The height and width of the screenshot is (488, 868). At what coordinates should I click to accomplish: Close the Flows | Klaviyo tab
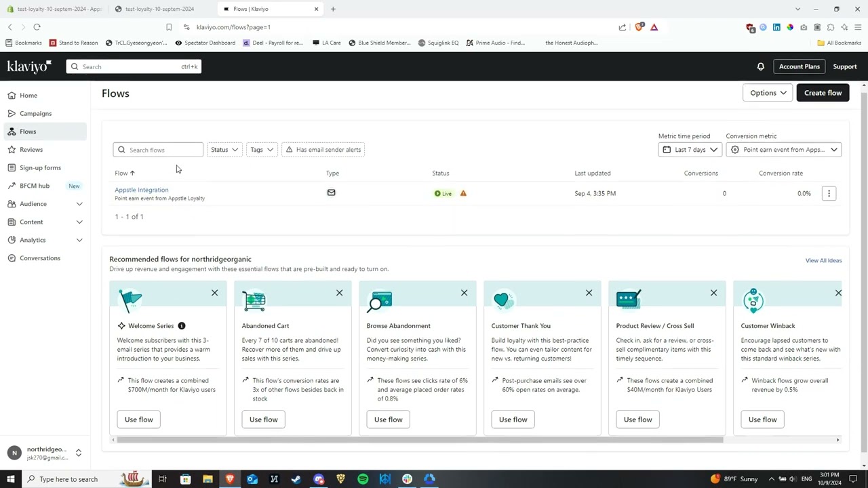pos(316,9)
